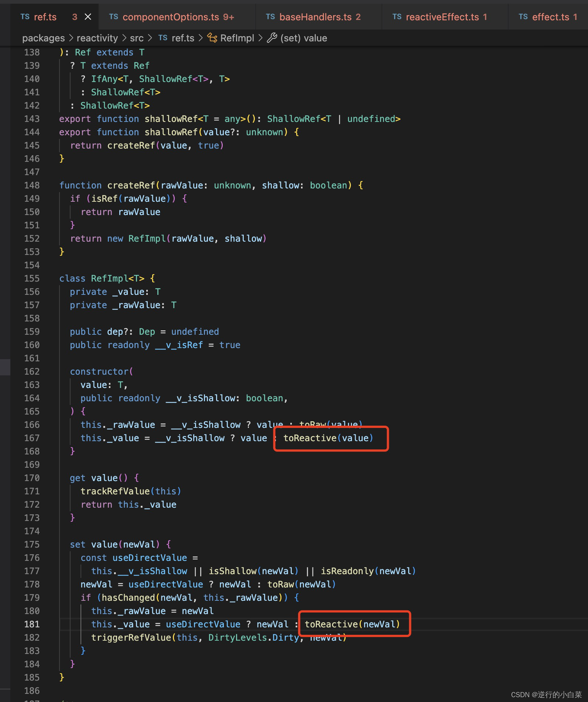Click line number 148 in the gutter
This screenshot has width=588, height=702.
tap(32, 185)
